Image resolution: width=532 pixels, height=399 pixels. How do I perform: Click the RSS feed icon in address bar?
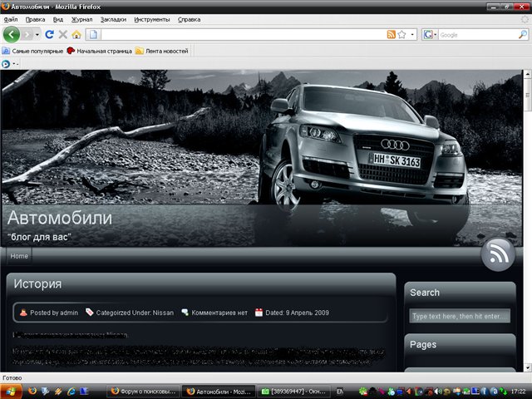pyautogui.click(x=391, y=34)
